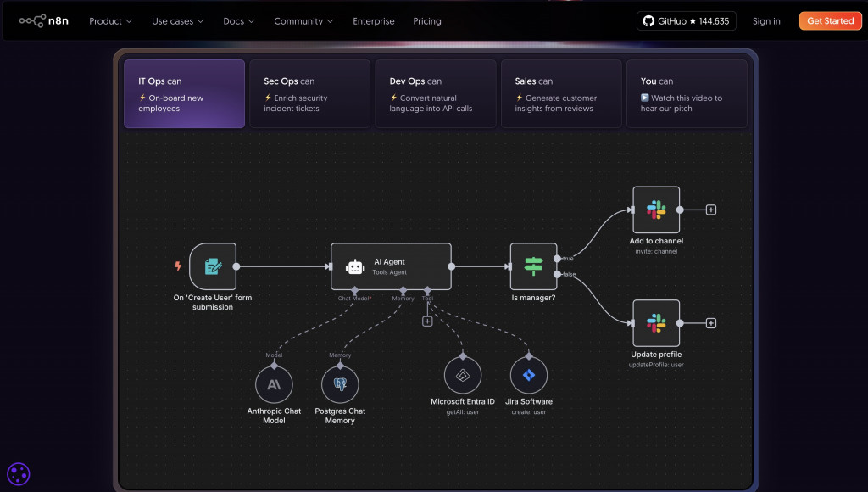Click the false output of Is manager?

[558, 274]
